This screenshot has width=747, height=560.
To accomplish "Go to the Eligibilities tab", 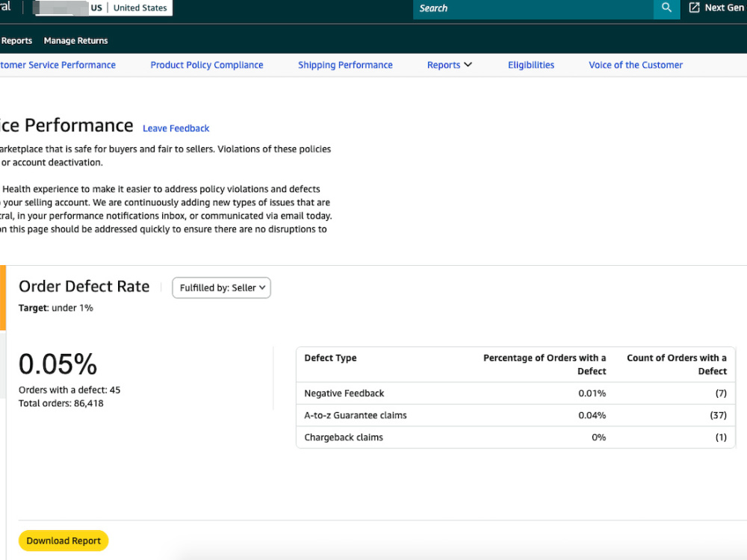I will tap(530, 65).
